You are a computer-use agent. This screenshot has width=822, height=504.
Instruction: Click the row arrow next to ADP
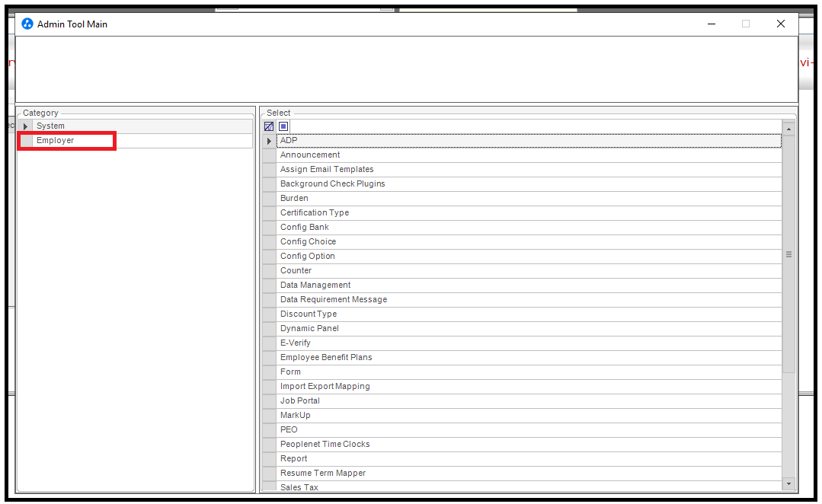point(270,141)
